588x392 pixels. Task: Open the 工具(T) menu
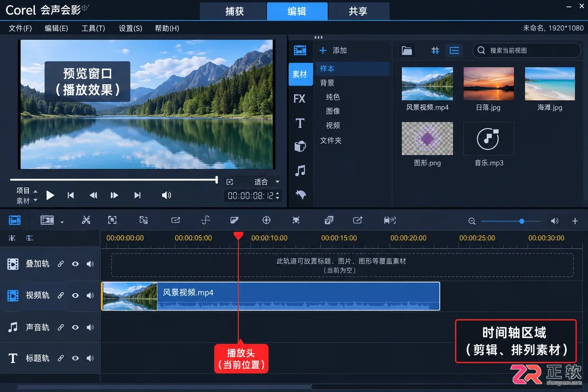pyautogui.click(x=93, y=28)
